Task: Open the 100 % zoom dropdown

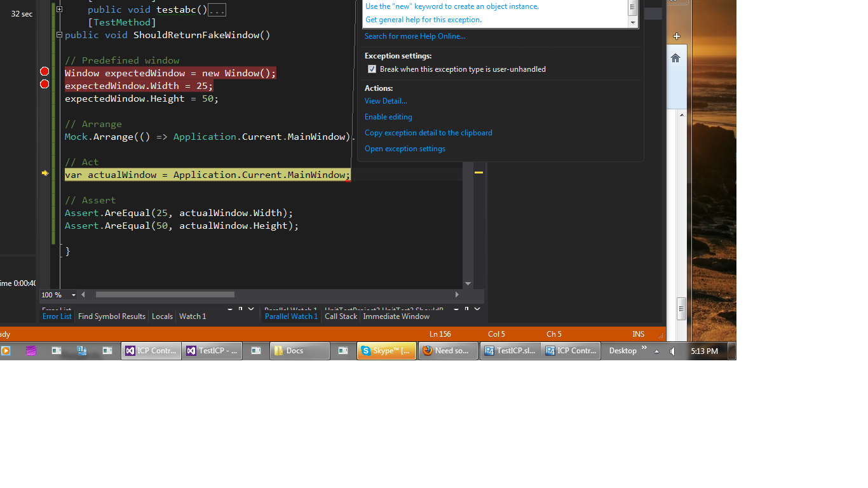Action: 74,295
